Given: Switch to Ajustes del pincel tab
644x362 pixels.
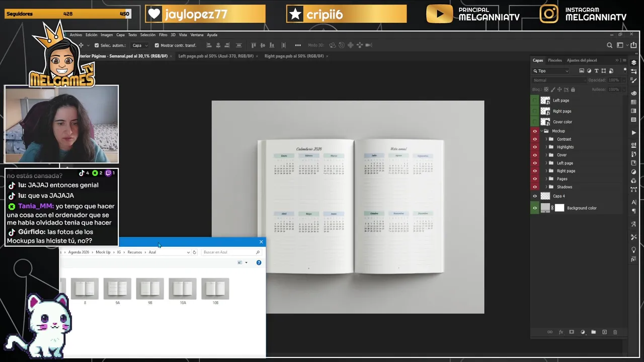Looking at the screenshot, I should pos(582,60).
